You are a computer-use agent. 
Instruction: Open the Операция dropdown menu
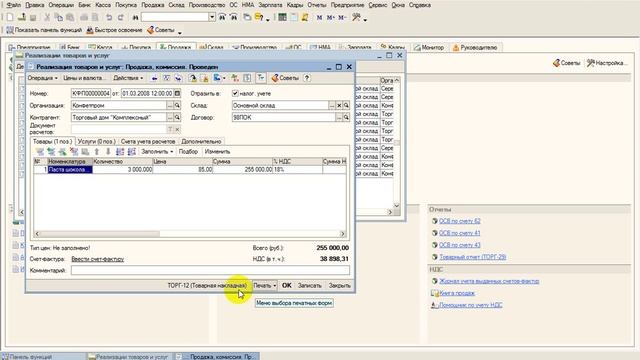tap(42, 78)
